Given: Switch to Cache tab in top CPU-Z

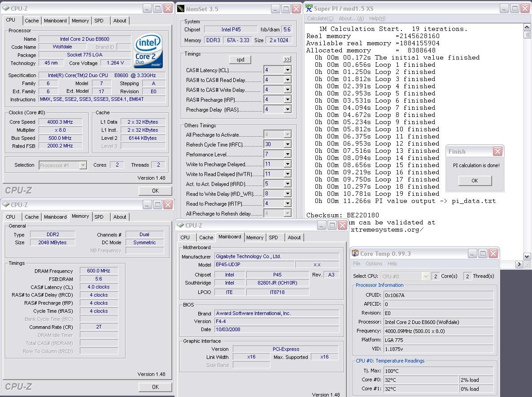Looking at the screenshot, I should 32,21.
